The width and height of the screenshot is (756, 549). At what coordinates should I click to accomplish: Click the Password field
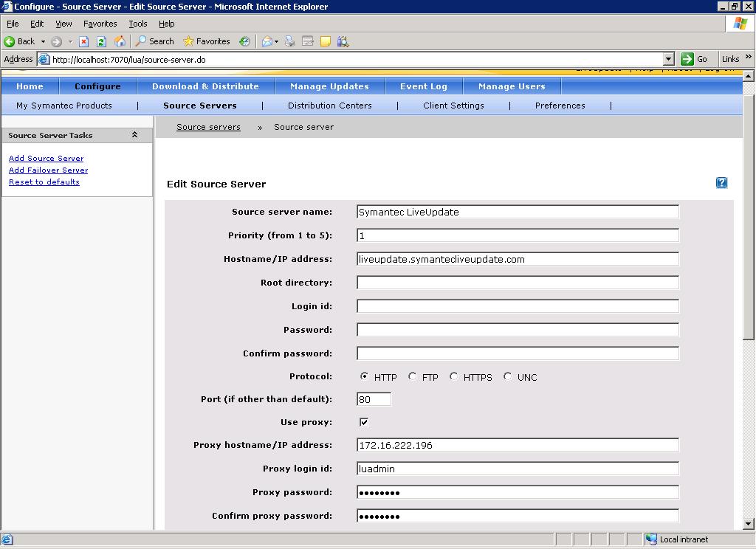click(x=518, y=330)
